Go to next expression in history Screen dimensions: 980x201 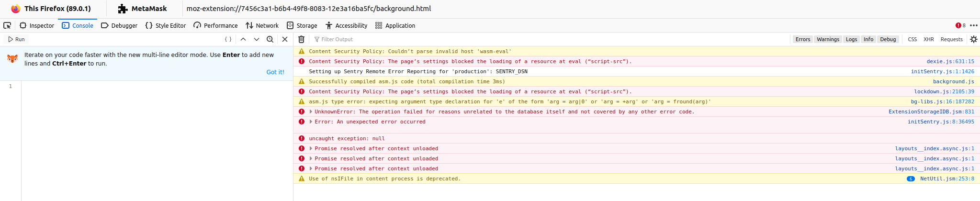pos(257,39)
